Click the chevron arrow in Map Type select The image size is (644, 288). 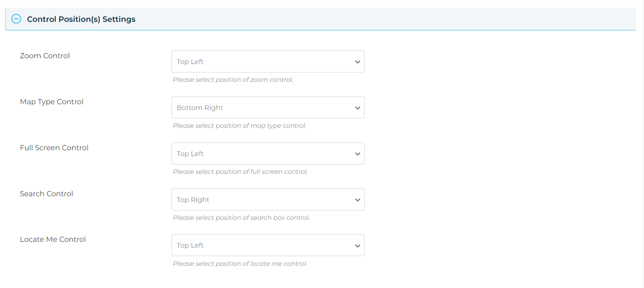pos(357,108)
